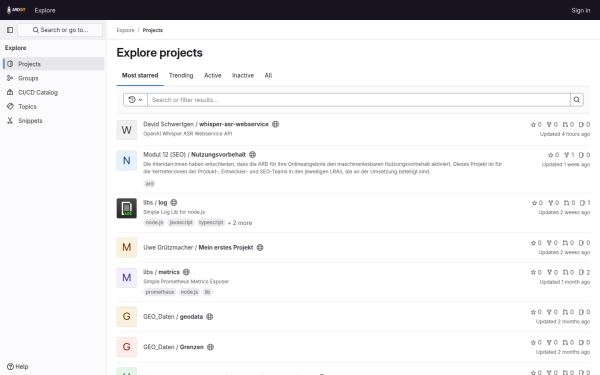Viewport: 600px width, 375px height.
Task: Open Projects in the sidebar
Action: point(54,64)
